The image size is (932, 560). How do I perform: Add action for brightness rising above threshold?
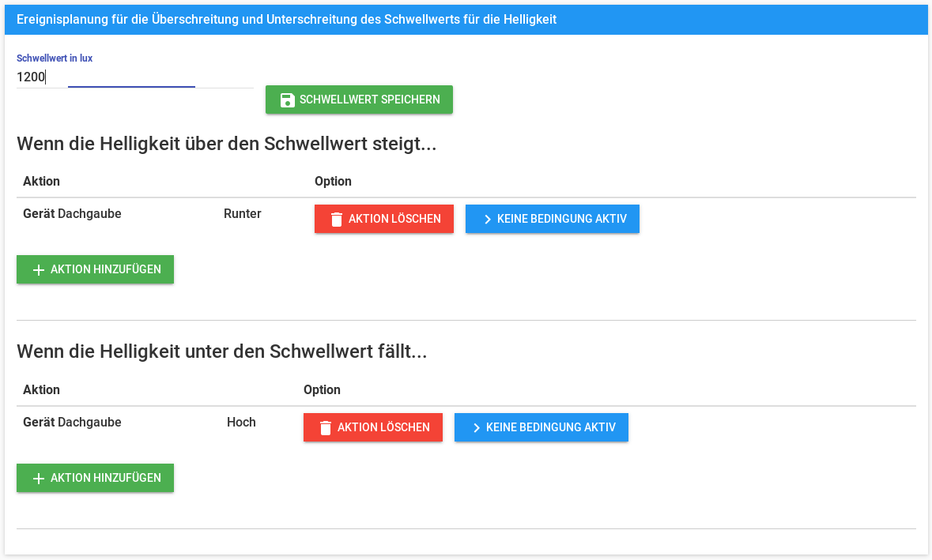point(95,269)
